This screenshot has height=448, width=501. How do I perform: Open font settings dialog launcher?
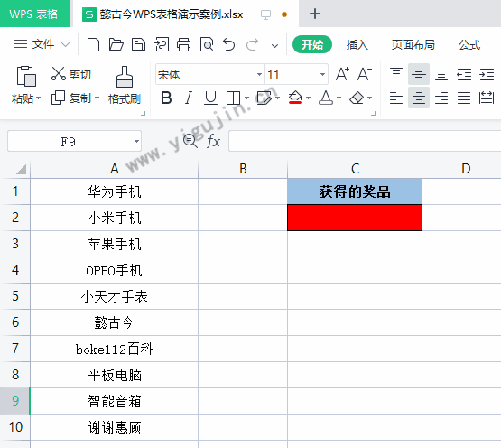pyautogui.click(x=373, y=113)
